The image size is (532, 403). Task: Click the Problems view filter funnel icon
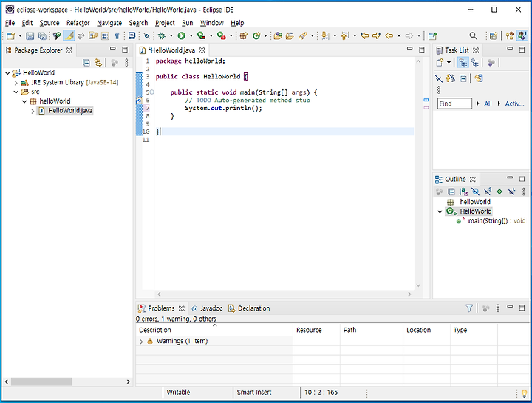469,308
